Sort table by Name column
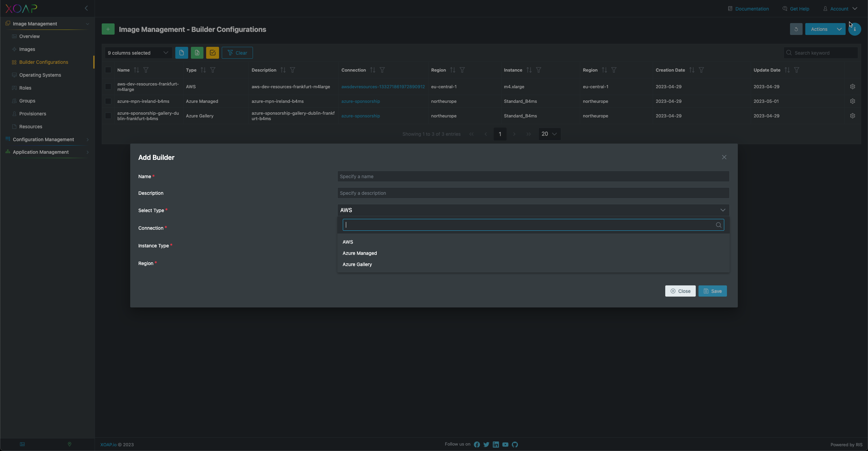Screen dimensions: 868x451 tap(136, 70)
